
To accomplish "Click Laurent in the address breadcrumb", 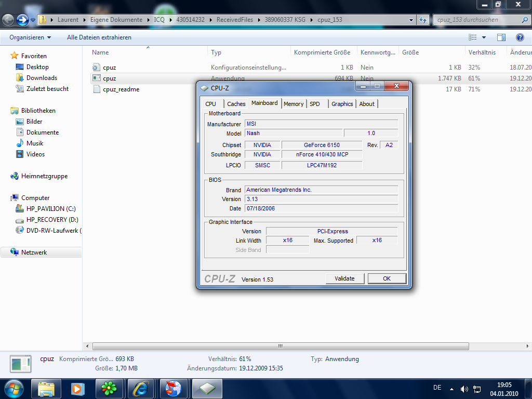I will tap(68, 20).
